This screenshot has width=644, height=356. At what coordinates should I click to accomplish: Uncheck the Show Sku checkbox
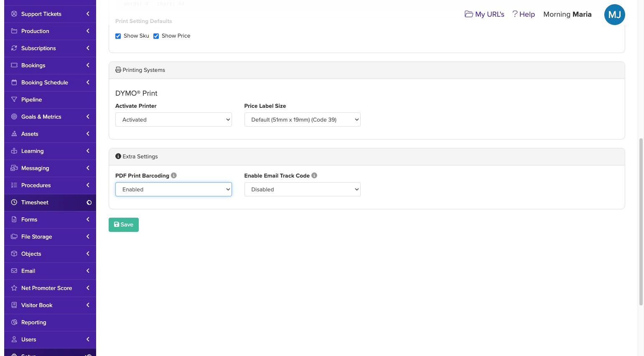point(118,36)
